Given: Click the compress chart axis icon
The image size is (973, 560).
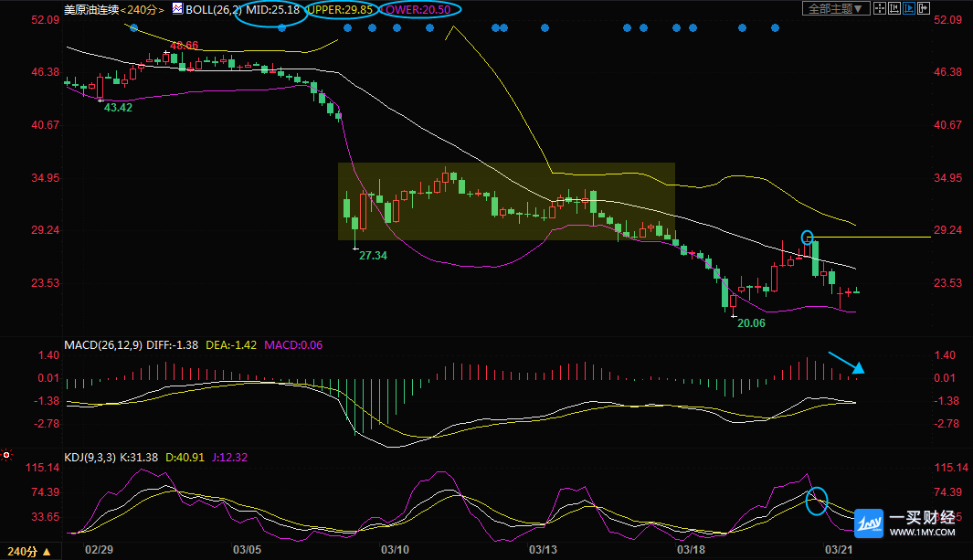Looking at the screenshot, I should [x=894, y=8].
